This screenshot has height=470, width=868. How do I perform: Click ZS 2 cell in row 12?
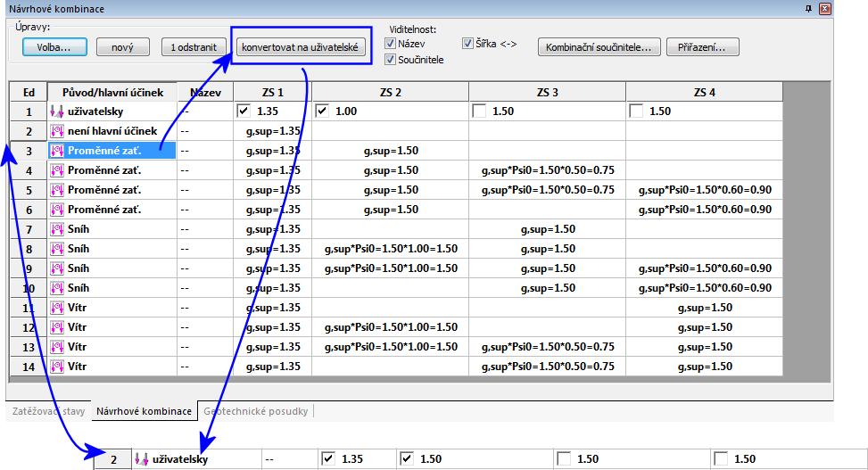[390, 327]
